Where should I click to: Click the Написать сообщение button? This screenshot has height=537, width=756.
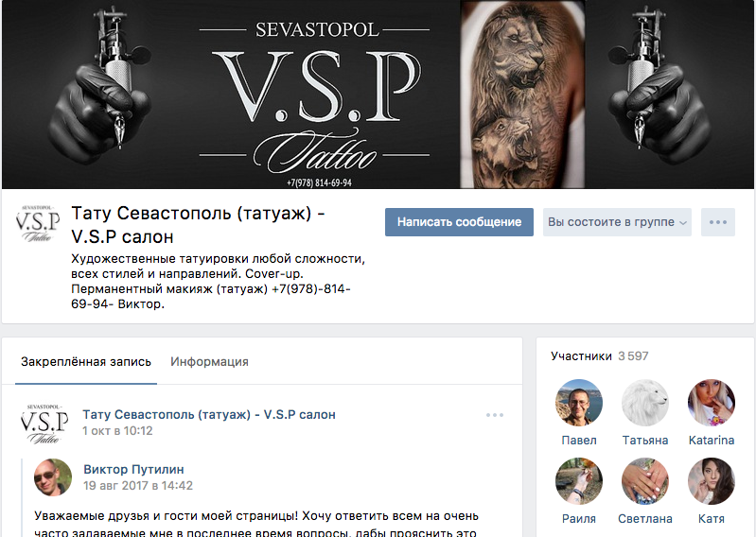(x=459, y=222)
